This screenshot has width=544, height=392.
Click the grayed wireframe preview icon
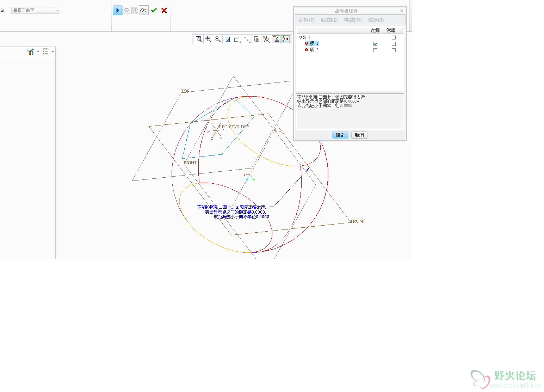[x=135, y=10]
